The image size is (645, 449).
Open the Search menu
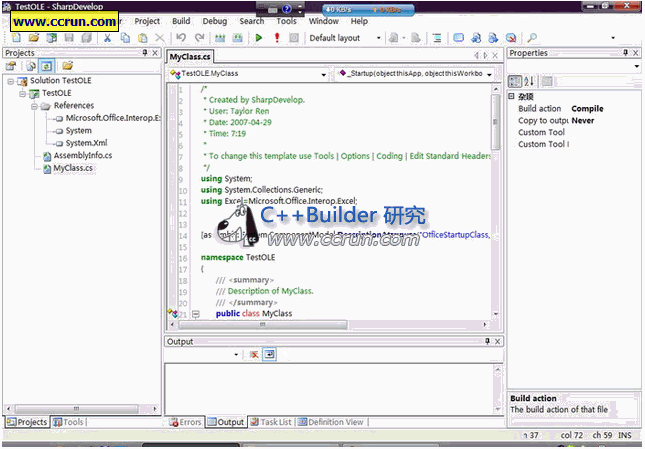(x=251, y=21)
